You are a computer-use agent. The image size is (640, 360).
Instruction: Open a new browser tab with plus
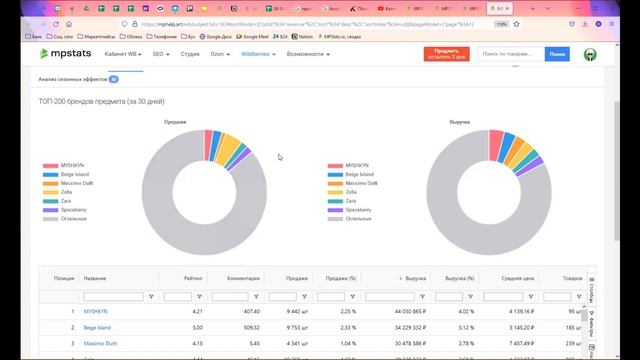click(x=533, y=8)
